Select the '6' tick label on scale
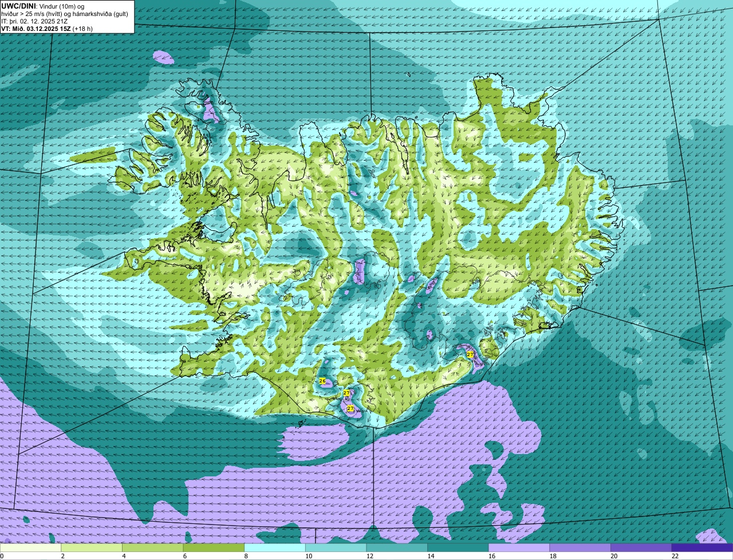733x560 pixels. pyautogui.click(x=184, y=556)
